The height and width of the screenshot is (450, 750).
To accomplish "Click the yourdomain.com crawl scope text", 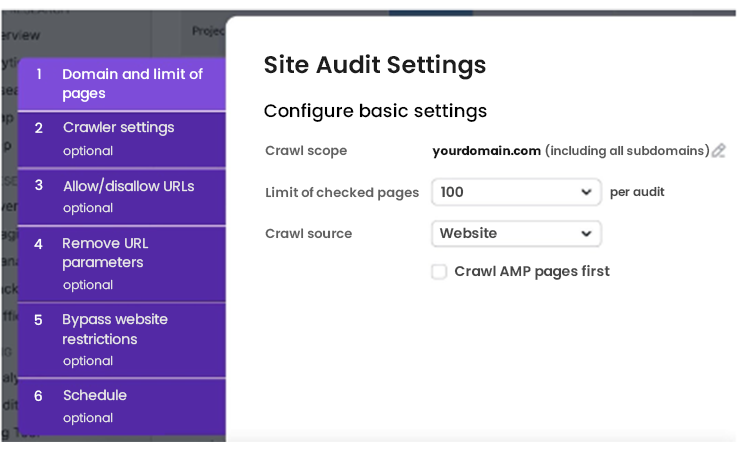I will click(x=486, y=151).
